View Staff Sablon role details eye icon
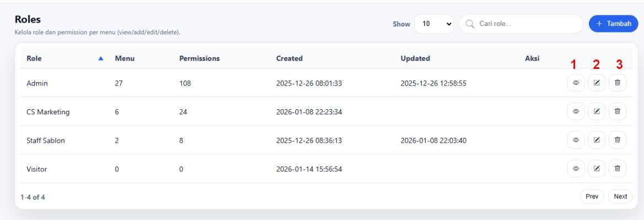644x220 pixels. tap(576, 140)
